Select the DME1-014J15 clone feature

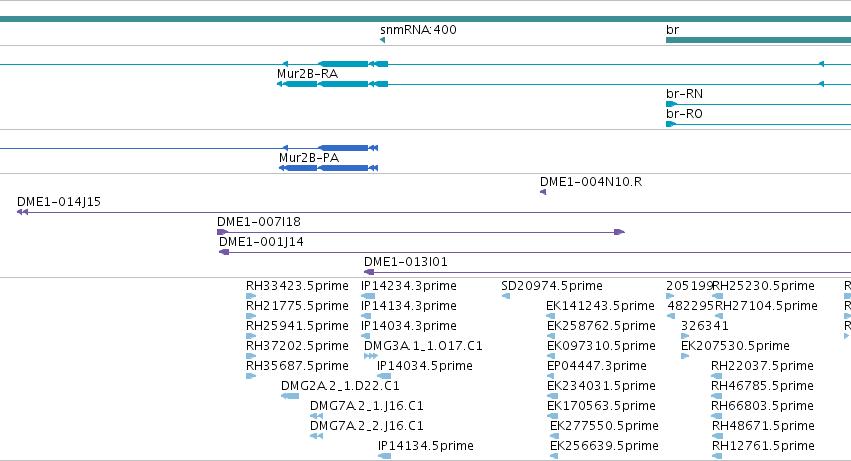[x=434, y=212]
